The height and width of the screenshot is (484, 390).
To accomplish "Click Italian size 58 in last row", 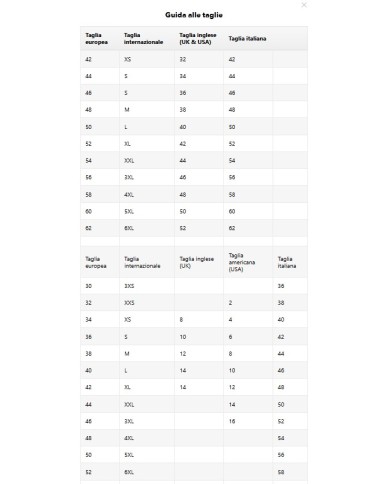I will coord(281,472).
